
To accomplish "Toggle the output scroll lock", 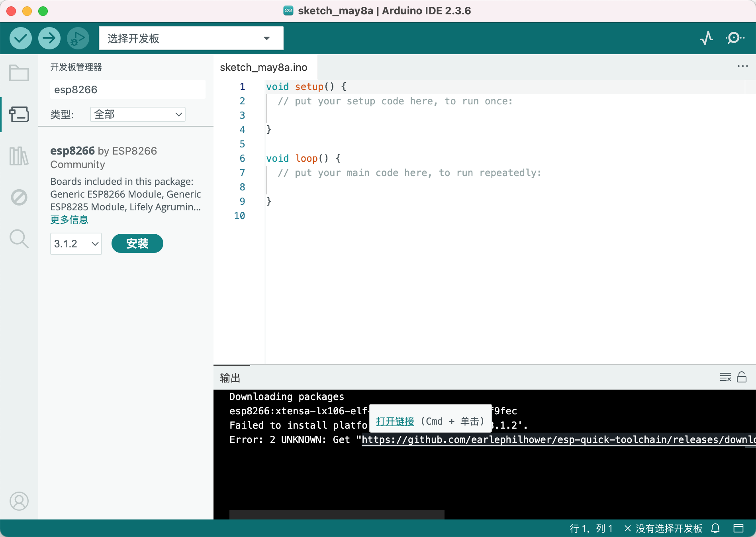I will (742, 377).
